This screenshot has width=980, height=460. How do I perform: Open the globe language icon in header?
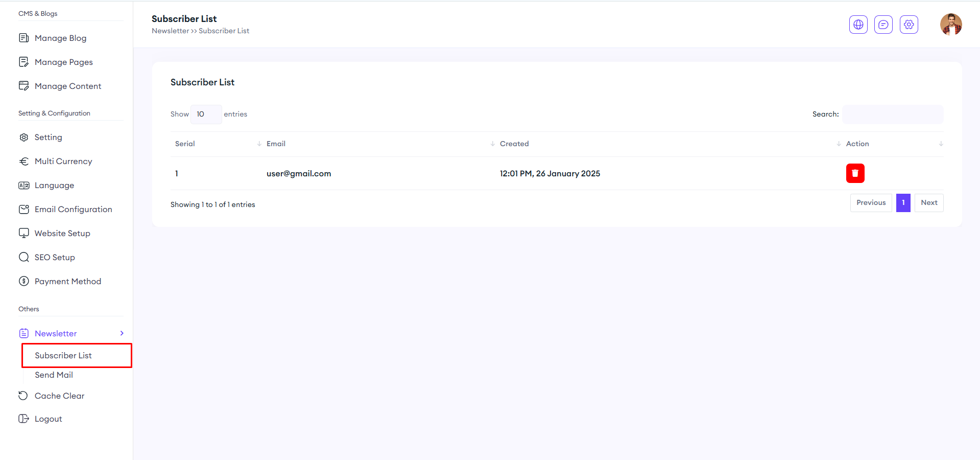tap(858, 25)
